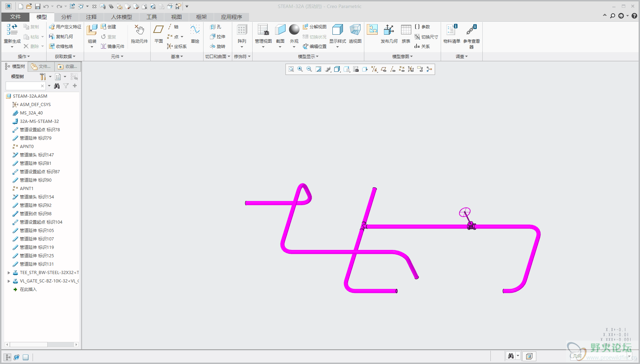This screenshot has width=640, height=364.
Task: Click the model tree horizontal scrollbar
Action: tap(42, 345)
